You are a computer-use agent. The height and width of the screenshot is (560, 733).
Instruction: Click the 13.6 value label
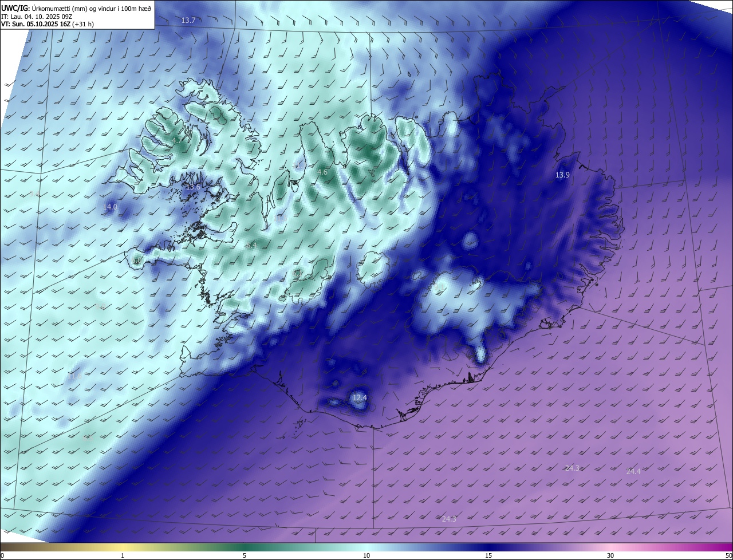coord(194,187)
